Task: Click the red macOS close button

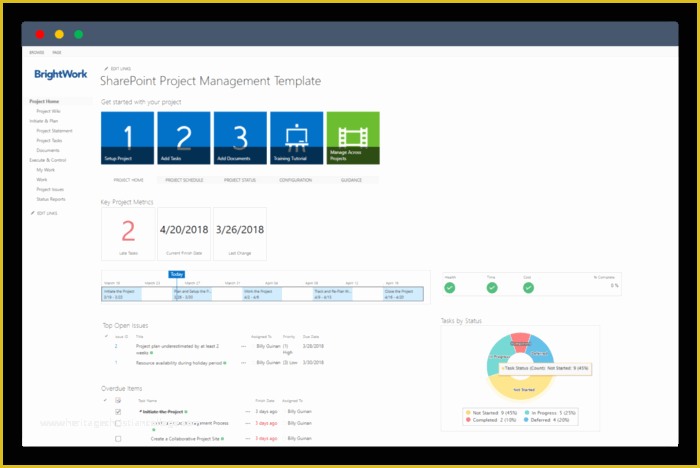Action: click(40, 34)
